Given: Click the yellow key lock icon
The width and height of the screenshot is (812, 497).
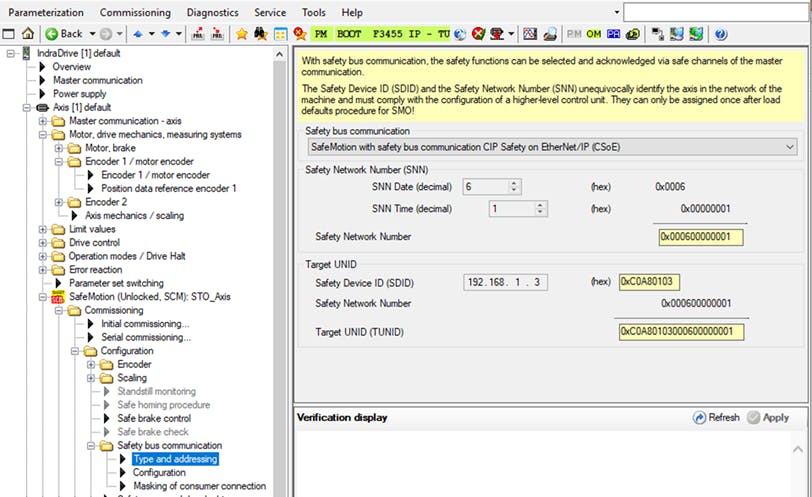Looking at the screenshot, I should click(633, 34).
